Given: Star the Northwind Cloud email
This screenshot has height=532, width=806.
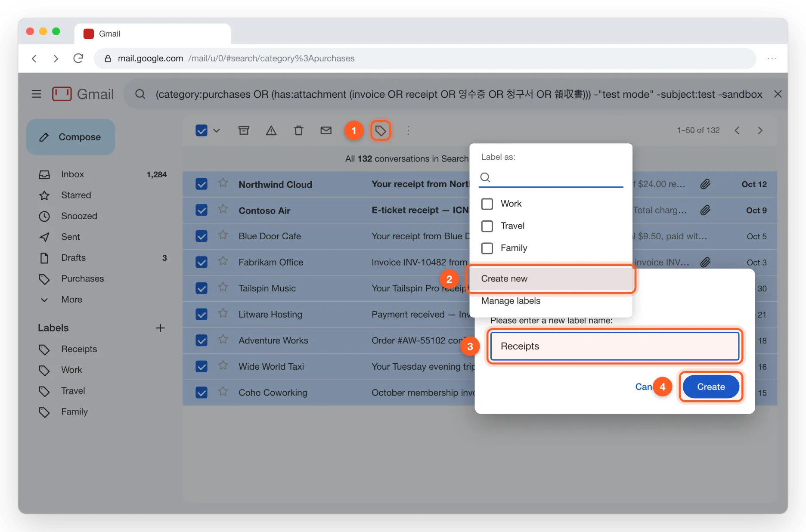Looking at the screenshot, I should (223, 183).
